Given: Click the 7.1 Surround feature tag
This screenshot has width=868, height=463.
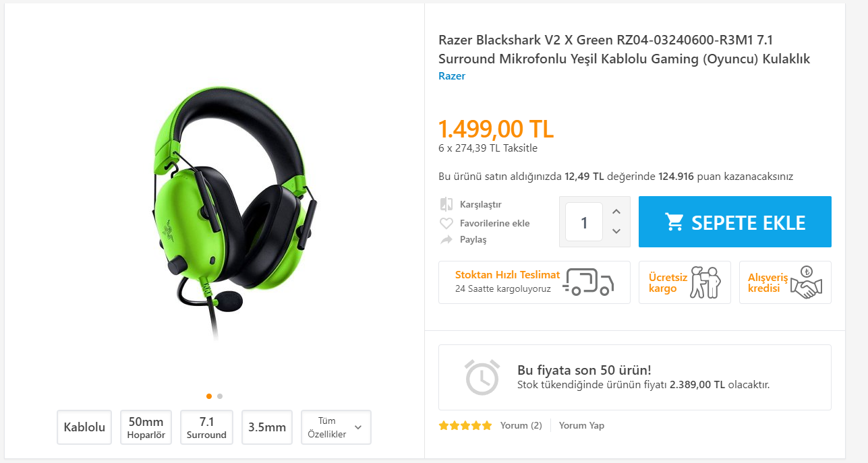Looking at the screenshot, I should coord(206,427).
